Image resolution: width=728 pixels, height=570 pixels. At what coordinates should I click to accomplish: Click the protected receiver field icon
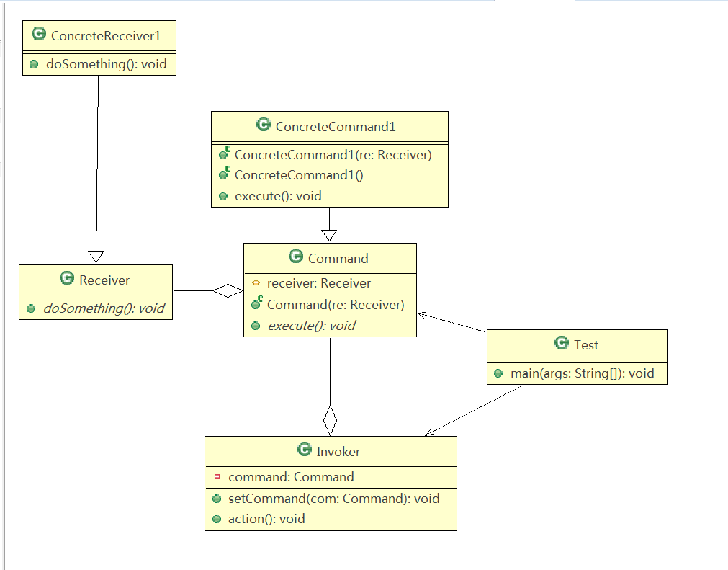tap(256, 283)
